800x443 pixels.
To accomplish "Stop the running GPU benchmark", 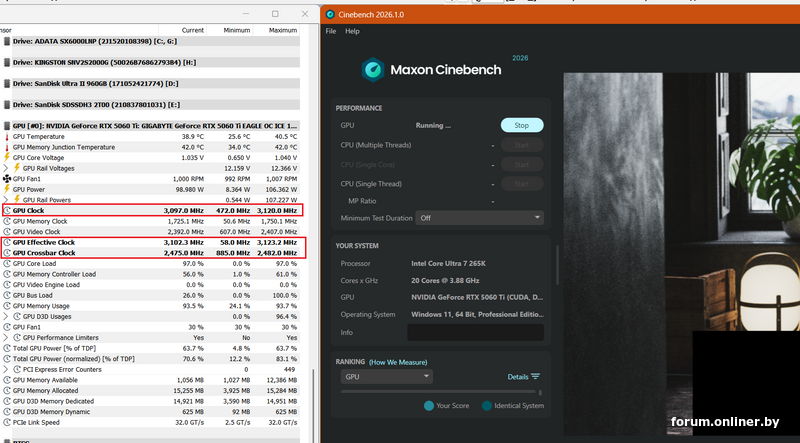I will click(521, 125).
